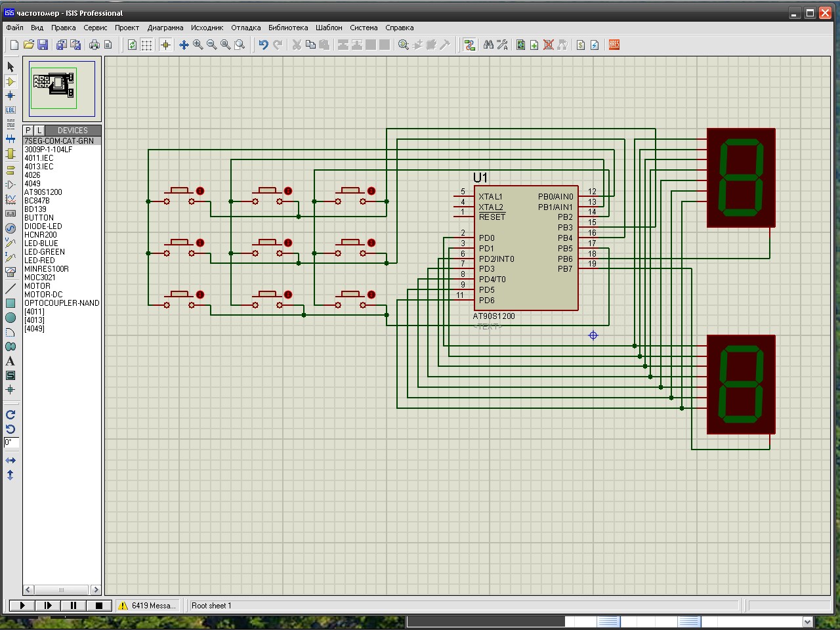
Task: Choose the 2D text 'A' tool
Action: [x=10, y=361]
